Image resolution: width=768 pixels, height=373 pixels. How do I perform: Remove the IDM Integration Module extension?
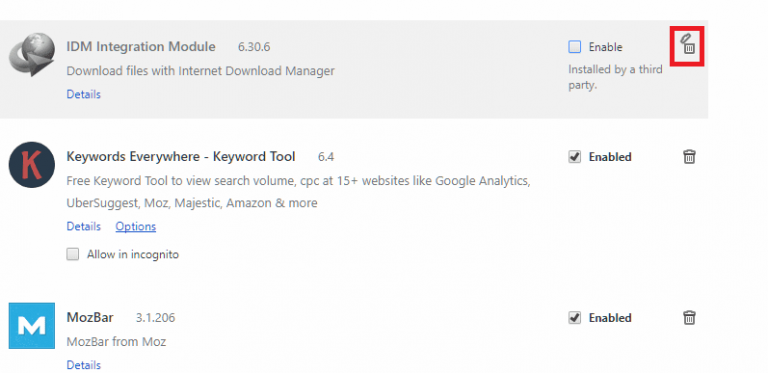pyautogui.click(x=687, y=46)
